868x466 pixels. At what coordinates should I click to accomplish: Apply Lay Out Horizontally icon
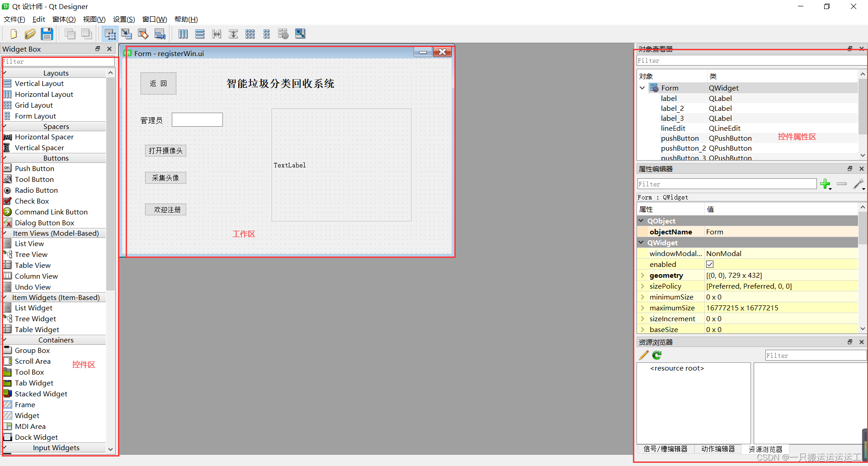pos(183,34)
